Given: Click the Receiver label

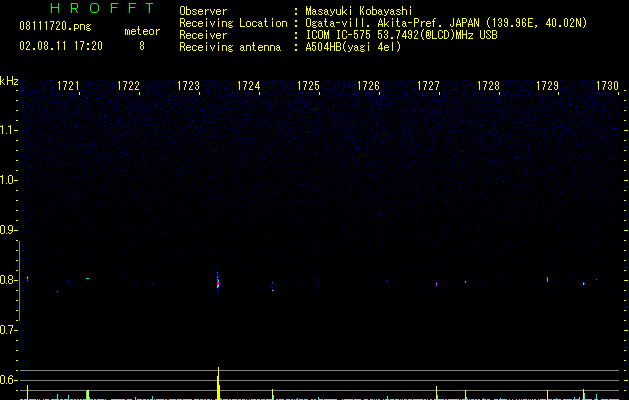Looking at the screenshot, I should click(203, 35).
